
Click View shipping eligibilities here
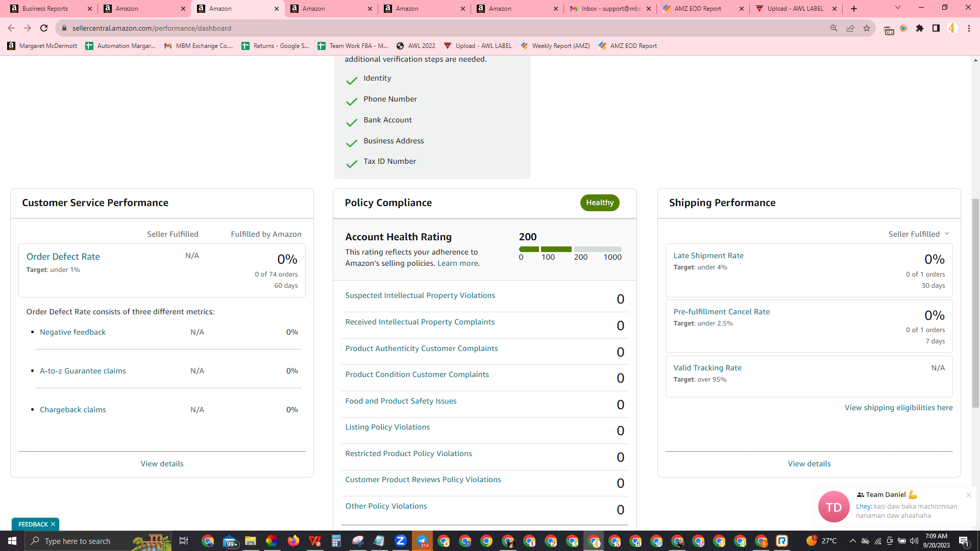[x=898, y=408]
